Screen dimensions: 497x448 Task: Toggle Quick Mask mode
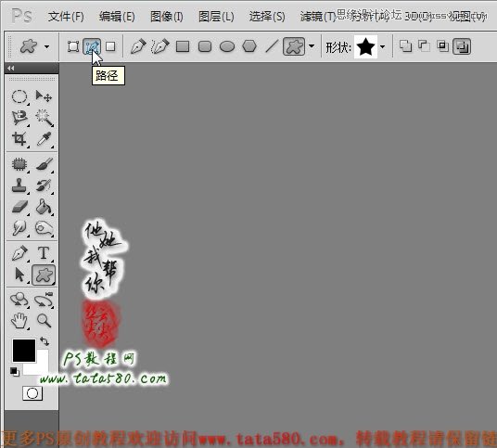pos(32,393)
